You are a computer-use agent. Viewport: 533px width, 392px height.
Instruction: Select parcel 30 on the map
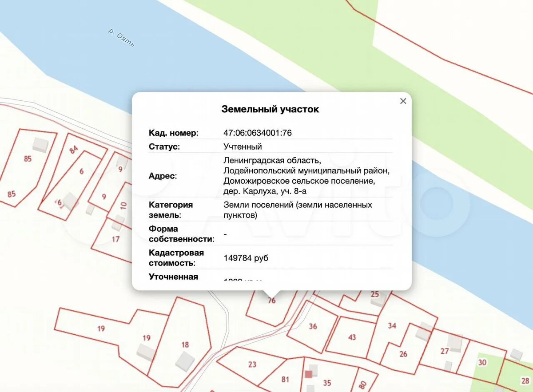pos(482,363)
